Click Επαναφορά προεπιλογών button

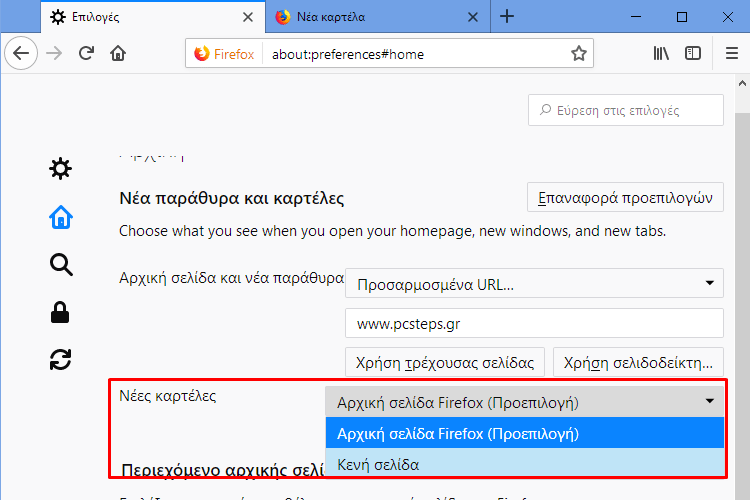click(625, 197)
